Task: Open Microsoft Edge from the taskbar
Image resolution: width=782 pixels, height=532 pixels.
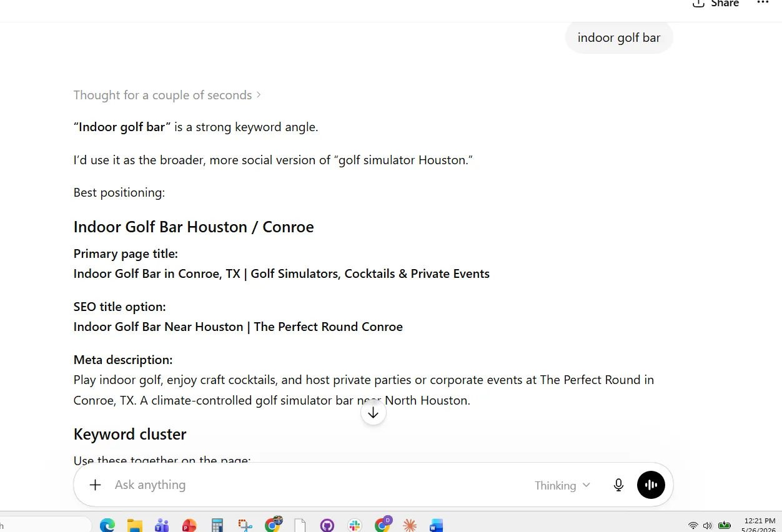Action: pos(107,525)
